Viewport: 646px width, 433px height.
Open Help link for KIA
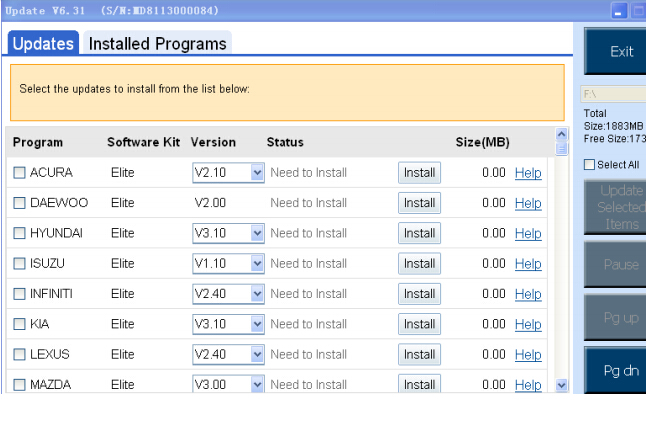528,324
